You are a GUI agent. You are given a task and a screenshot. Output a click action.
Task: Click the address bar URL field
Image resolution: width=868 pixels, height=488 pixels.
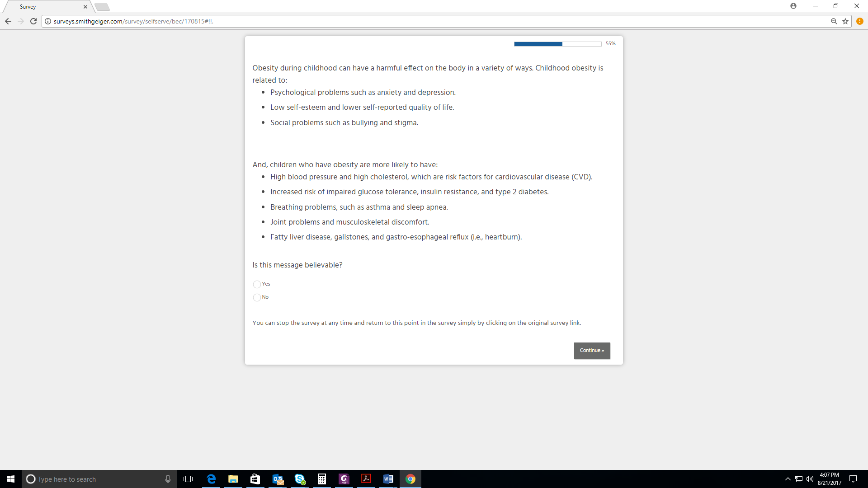point(407,21)
